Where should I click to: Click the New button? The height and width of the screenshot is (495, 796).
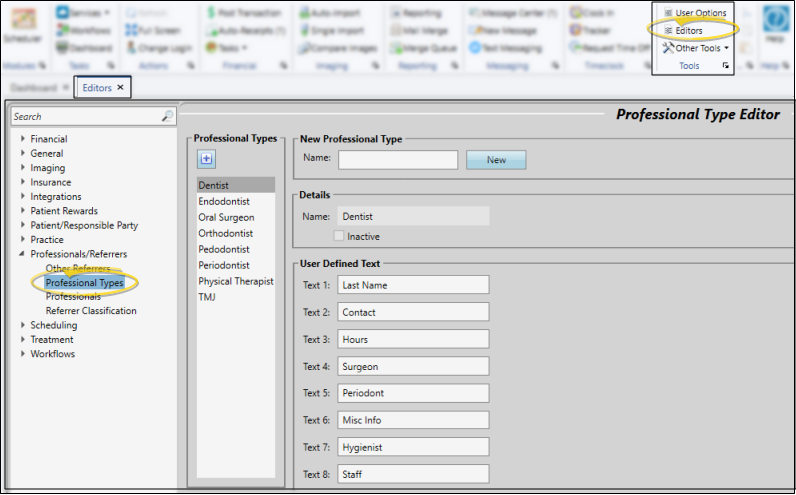coord(496,160)
